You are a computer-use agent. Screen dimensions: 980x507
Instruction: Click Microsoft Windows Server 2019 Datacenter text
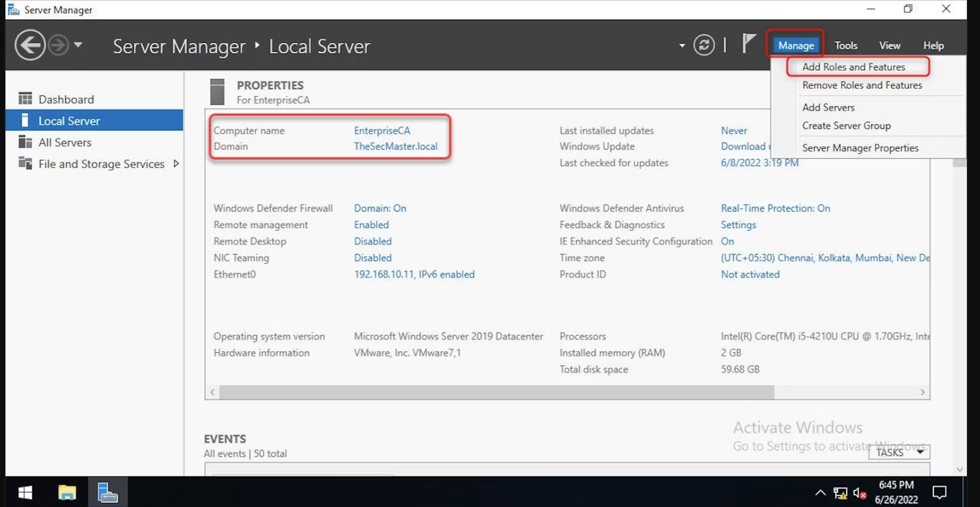[448, 337]
